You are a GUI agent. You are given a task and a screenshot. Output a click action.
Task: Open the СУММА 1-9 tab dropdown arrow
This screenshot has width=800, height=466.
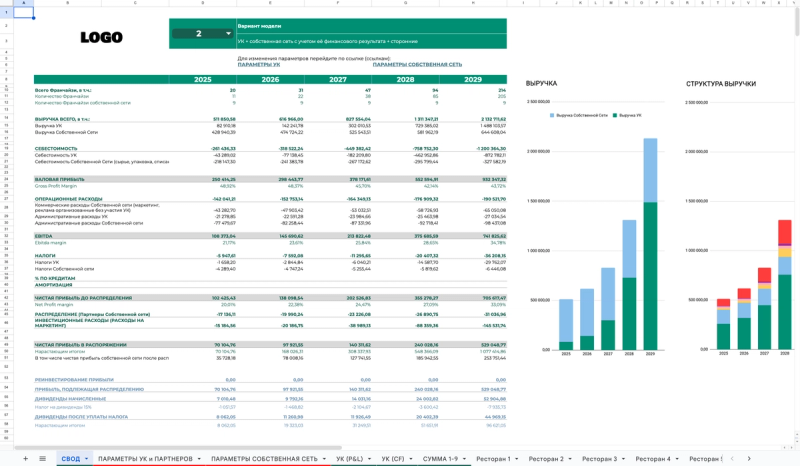pyautogui.click(x=464, y=458)
